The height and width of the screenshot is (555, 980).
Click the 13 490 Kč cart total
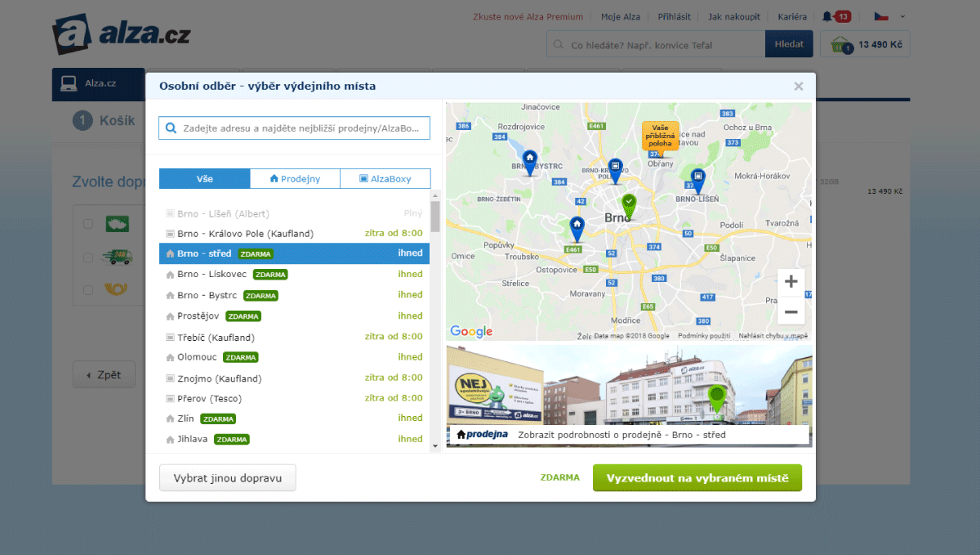pyautogui.click(x=880, y=45)
